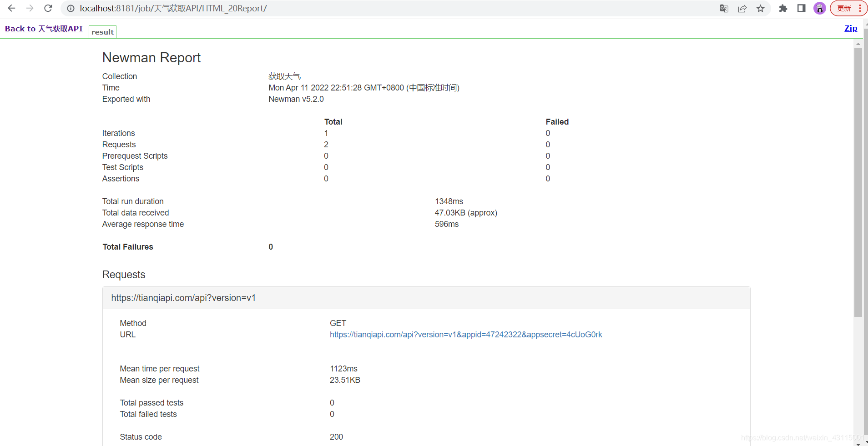The width and height of the screenshot is (868, 446).
Task: Select mean size per request 23.51KB
Action: coord(345,380)
